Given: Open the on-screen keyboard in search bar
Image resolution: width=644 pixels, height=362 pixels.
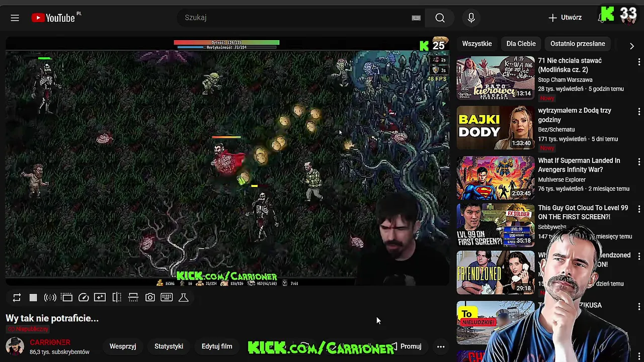Looking at the screenshot, I should point(416,18).
